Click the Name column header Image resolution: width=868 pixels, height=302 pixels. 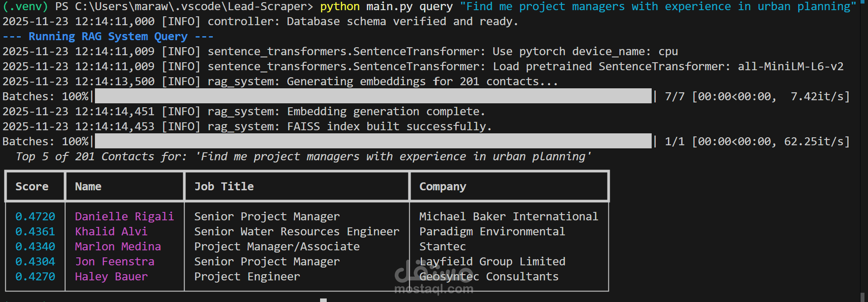pos(88,187)
